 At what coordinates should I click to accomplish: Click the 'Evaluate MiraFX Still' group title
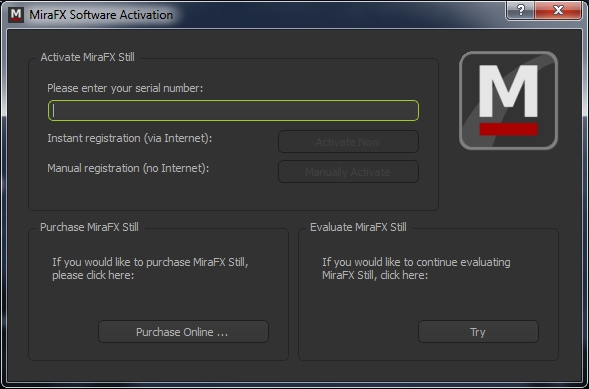point(358,227)
